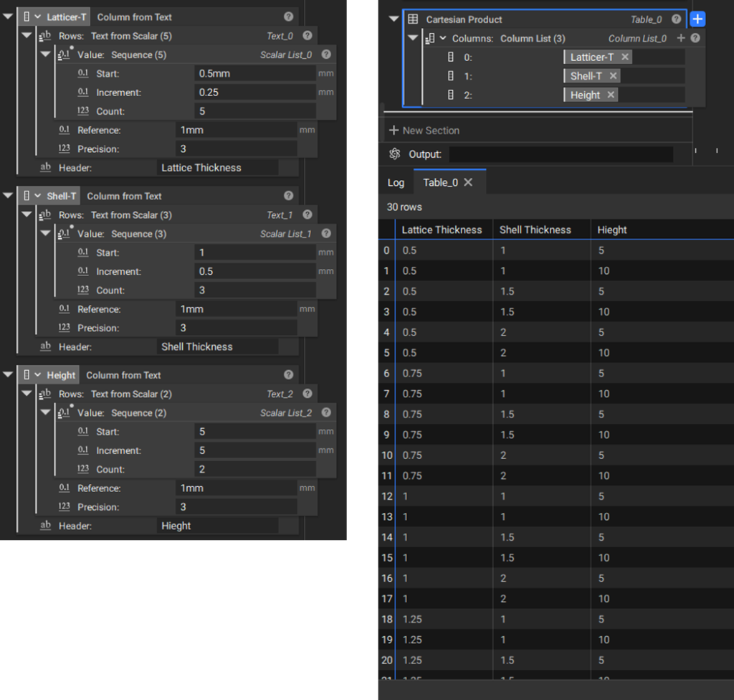Screen dimensions: 734x700
Task: Collapse the Height block
Action: (x=8, y=374)
